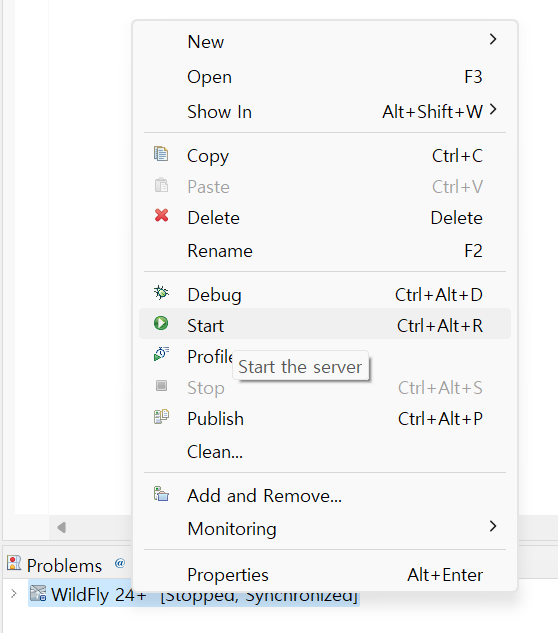The image size is (558, 633).
Task: Click the Debug bug icon
Action: point(161,292)
